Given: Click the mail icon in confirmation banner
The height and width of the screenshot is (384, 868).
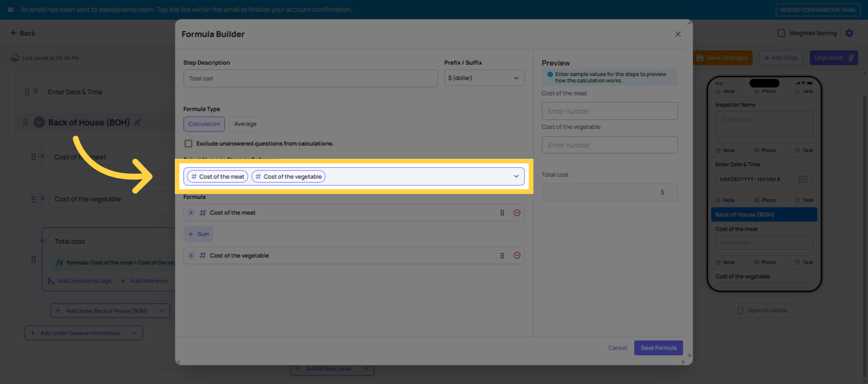Looking at the screenshot, I should coord(11,9).
